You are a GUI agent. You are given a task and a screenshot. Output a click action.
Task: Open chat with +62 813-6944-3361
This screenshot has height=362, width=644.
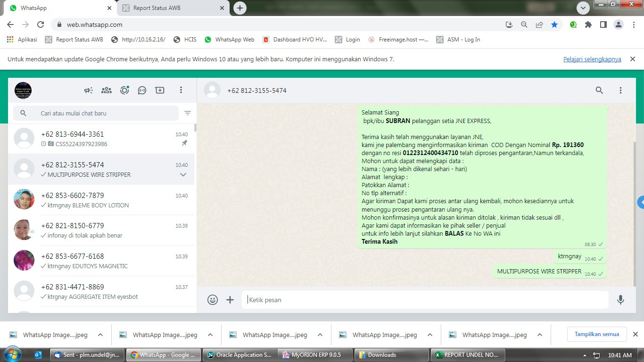point(101,139)
